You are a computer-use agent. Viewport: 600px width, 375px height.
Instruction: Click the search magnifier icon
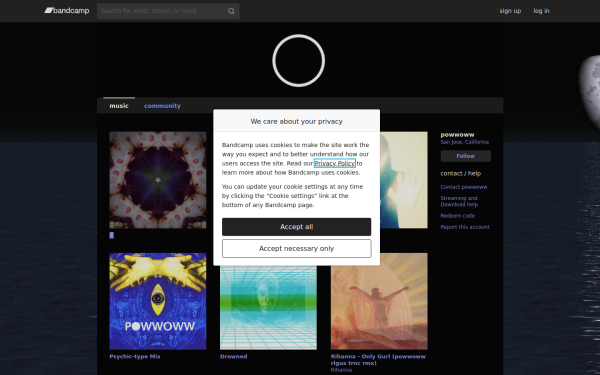[x=231, y=11]
